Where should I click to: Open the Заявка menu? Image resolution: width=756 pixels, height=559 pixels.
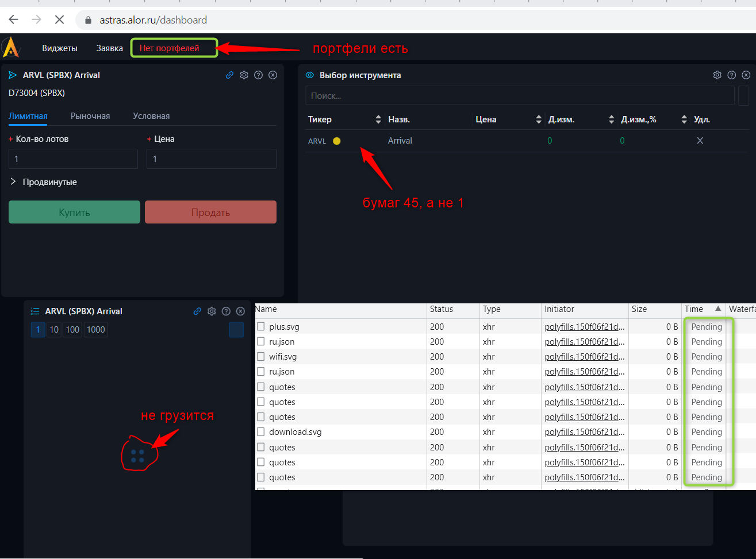[x=110, y=48]
